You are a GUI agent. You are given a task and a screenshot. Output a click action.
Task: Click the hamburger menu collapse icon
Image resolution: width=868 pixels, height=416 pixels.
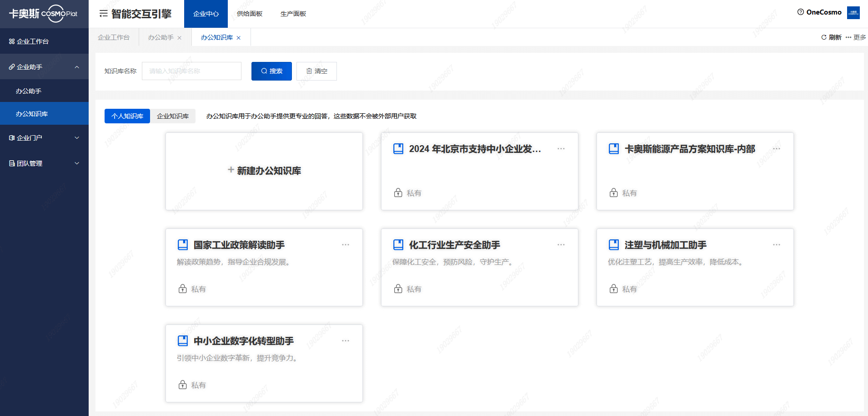[104, 14]
